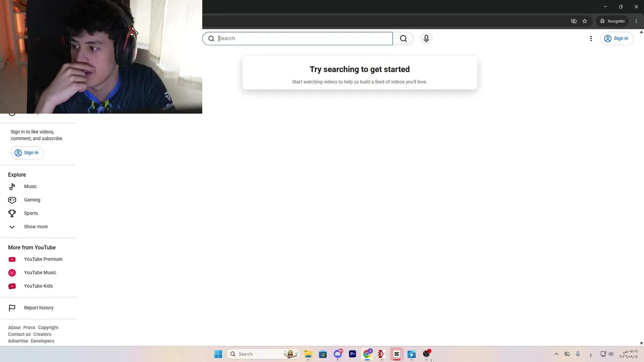Click scrollbar down arrow on page
644x362 pixels.
click(x=641, y=343)
